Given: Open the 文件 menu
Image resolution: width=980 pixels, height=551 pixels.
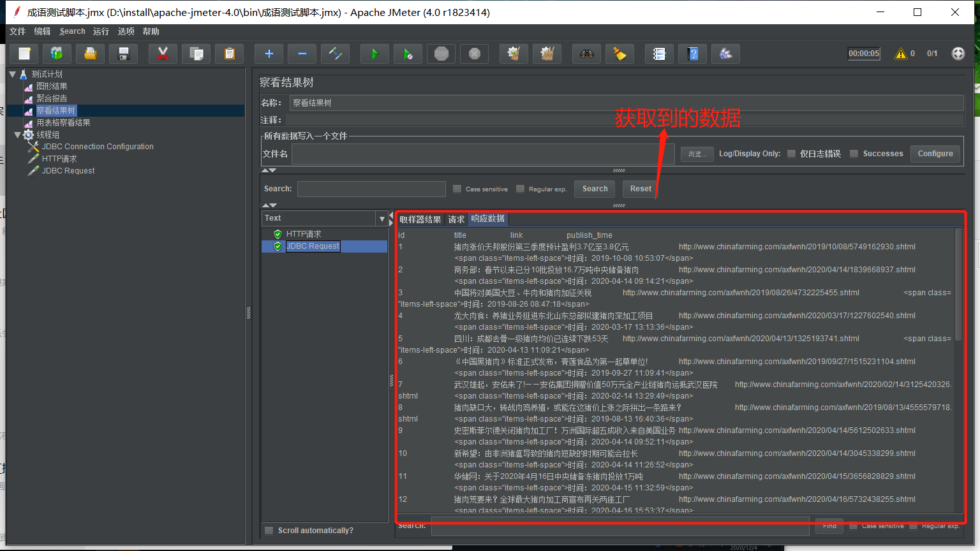Looking at the screenshot, I should pos(18,31).
